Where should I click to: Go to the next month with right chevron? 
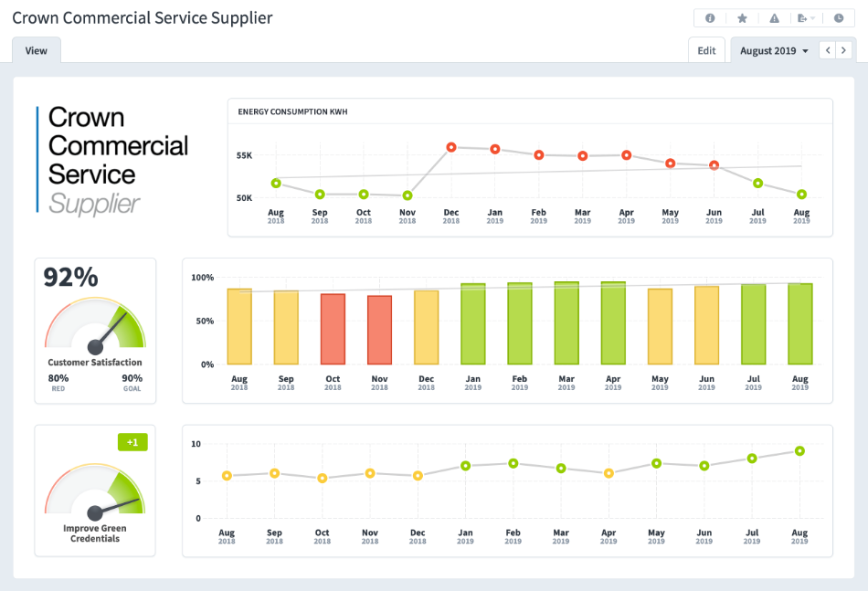pos(842,50)
